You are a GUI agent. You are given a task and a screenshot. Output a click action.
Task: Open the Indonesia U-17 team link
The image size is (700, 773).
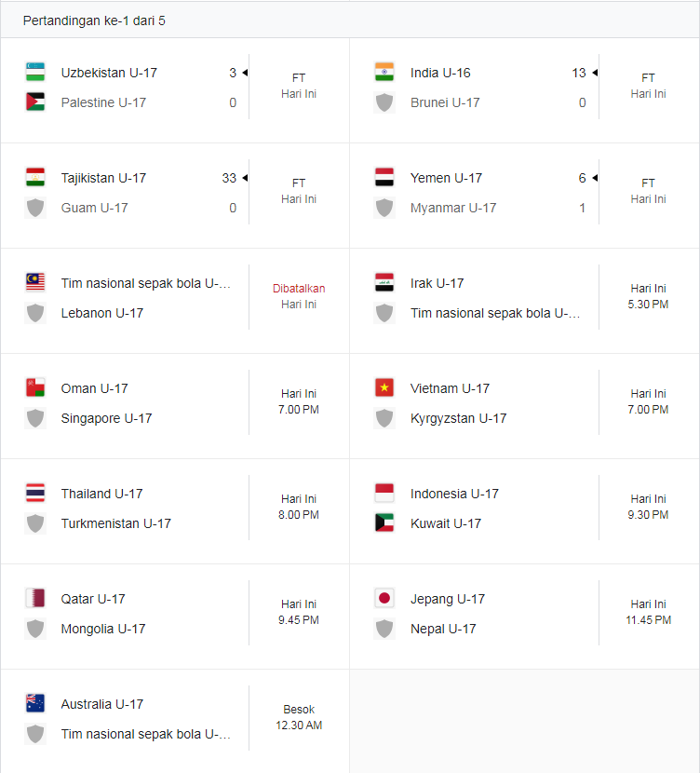(x=454, y=494)
